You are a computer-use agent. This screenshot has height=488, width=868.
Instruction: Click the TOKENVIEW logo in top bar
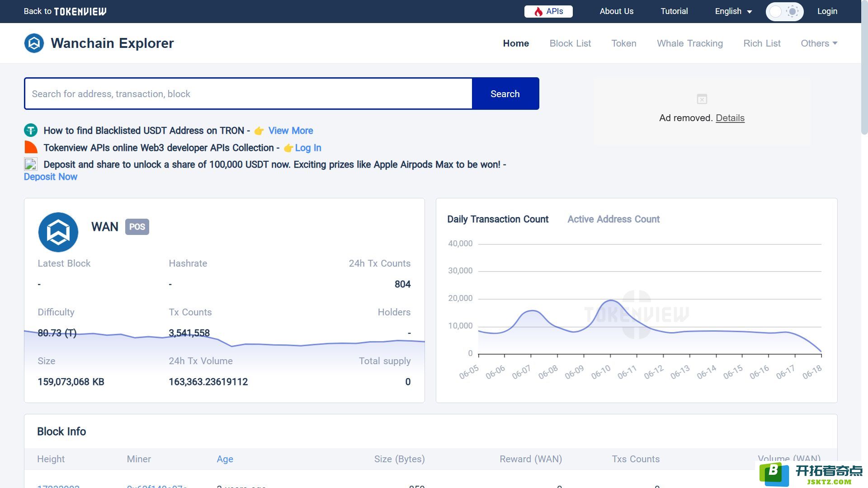(80, 11)
